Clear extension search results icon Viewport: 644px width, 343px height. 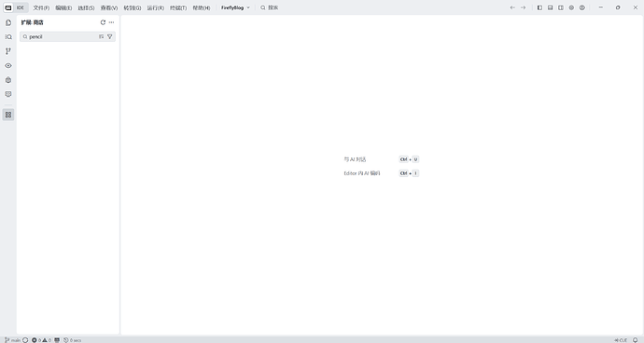tap(101, 36)
